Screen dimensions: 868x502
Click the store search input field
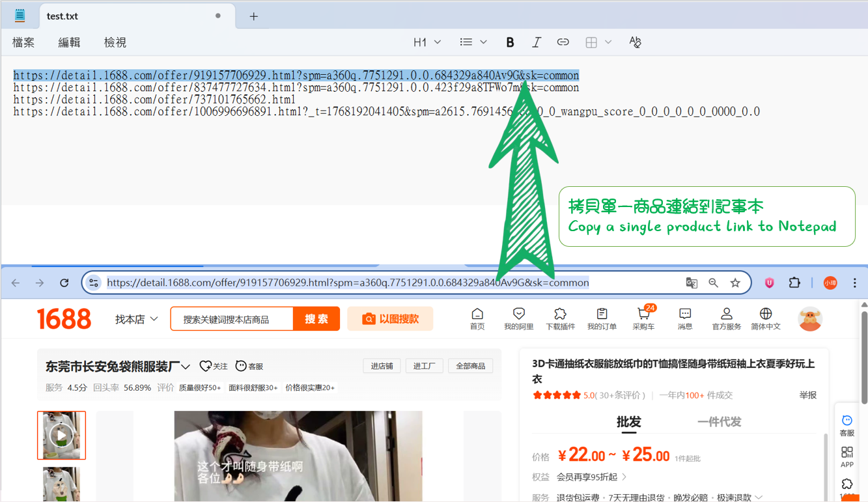(x=232, y=319)
